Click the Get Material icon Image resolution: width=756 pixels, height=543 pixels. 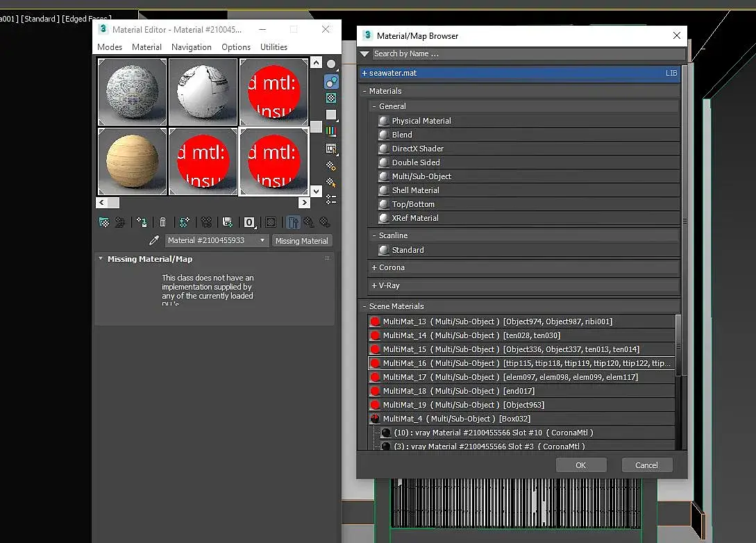pos(104,222)
